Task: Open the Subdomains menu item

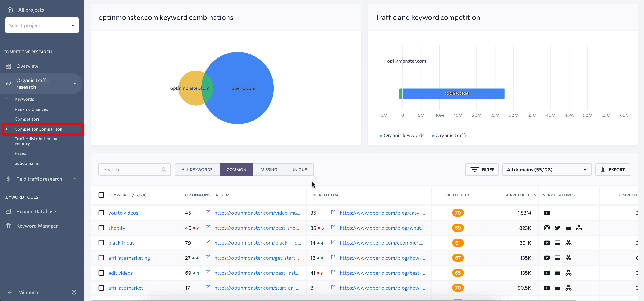Action: click(x=27, y=163)
